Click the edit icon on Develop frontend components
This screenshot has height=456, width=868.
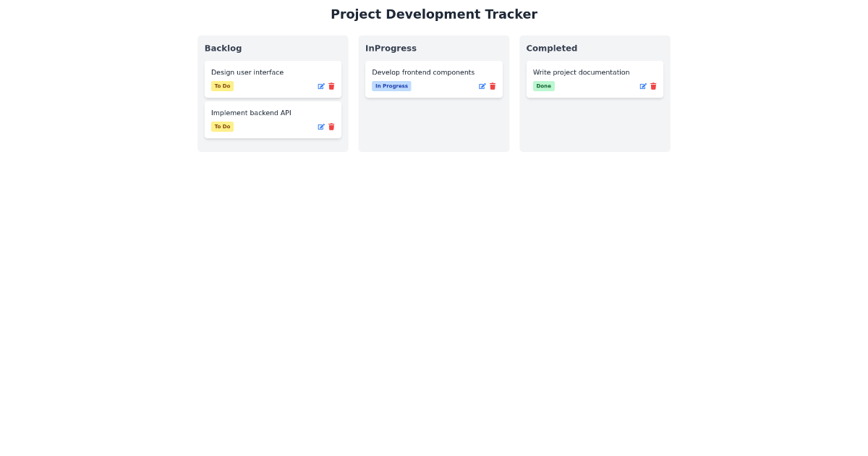[x=482, y=86]
